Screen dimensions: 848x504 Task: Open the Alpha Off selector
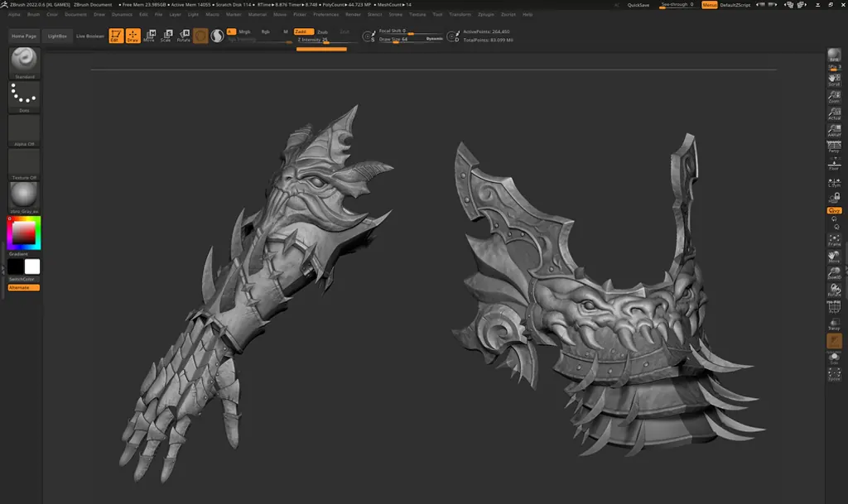(x=24, y=131)
